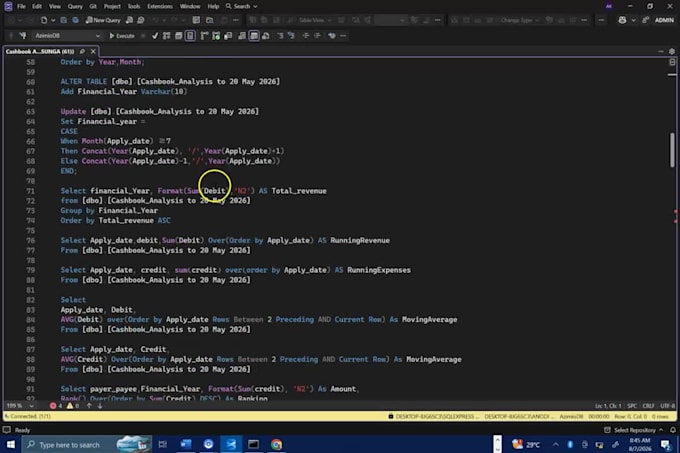Viewport: 680px width, 453px height.
Task: Open Google Chrome from taskbar
Action: tap(276, 444)
